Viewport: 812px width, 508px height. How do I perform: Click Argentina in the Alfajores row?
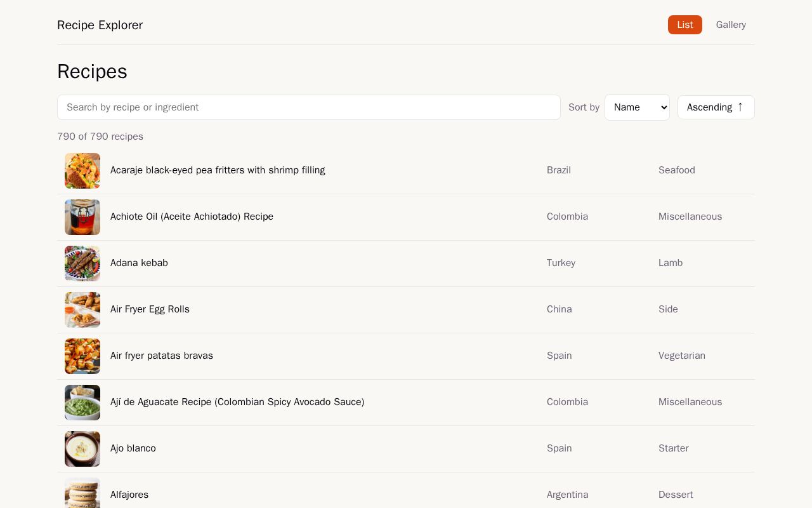568,495
